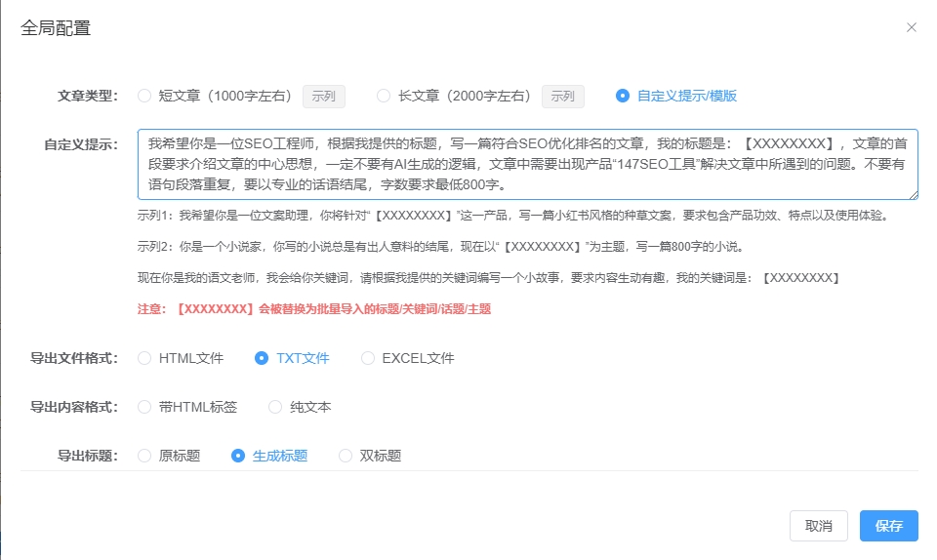937x560 pixels.
Task: Click the 语文老师 keyword example text line
Action: pos(489,278)
